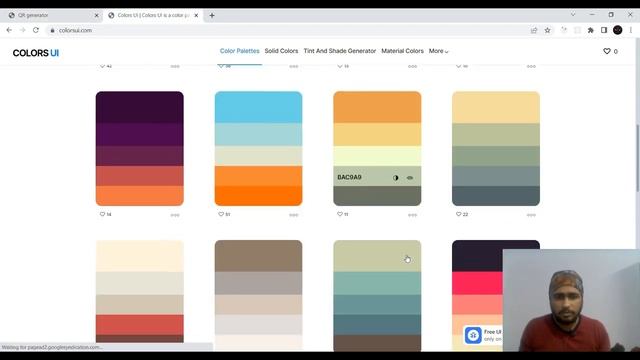Screen dimensions: 640x360
Task: Select the brown top stripe of taupe palette
Action: pyautogui.click(x=258, y=256)
